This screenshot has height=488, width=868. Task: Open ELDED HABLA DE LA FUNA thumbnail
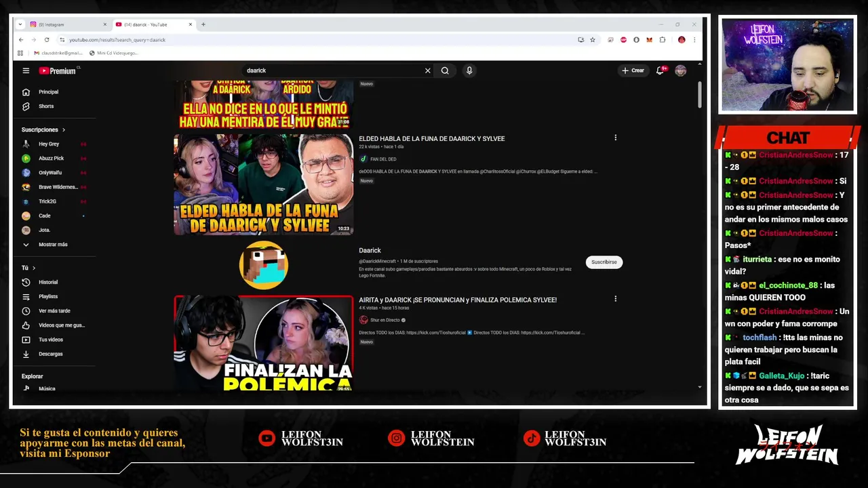pos(263,184)
